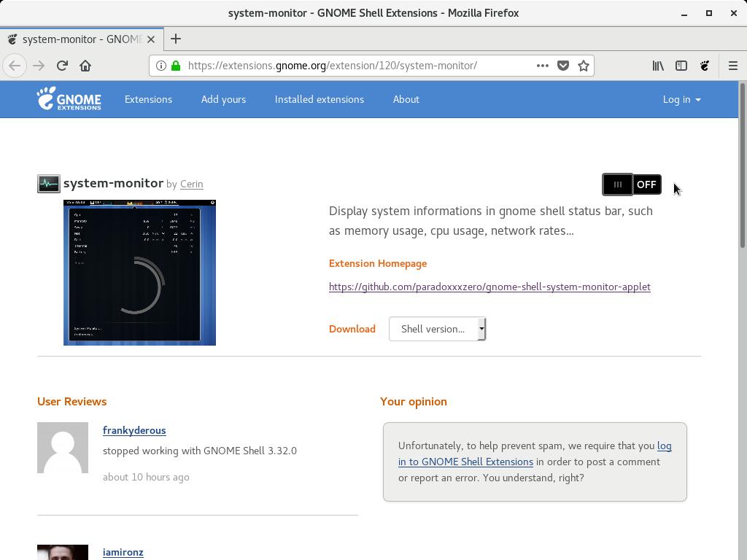747x560 pixels.
Task: Click the site security lock icon
Action: pyautogui.click(x=175, y=65)
